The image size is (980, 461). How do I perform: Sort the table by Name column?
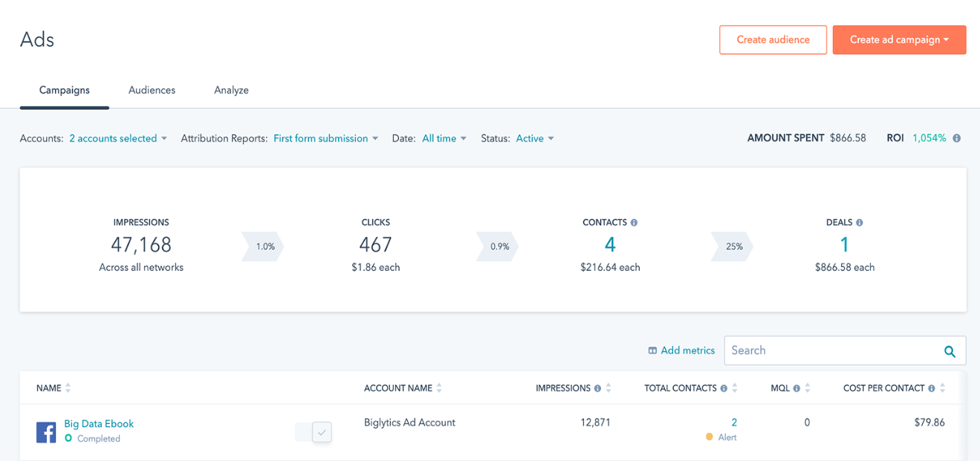coord(68,388)
